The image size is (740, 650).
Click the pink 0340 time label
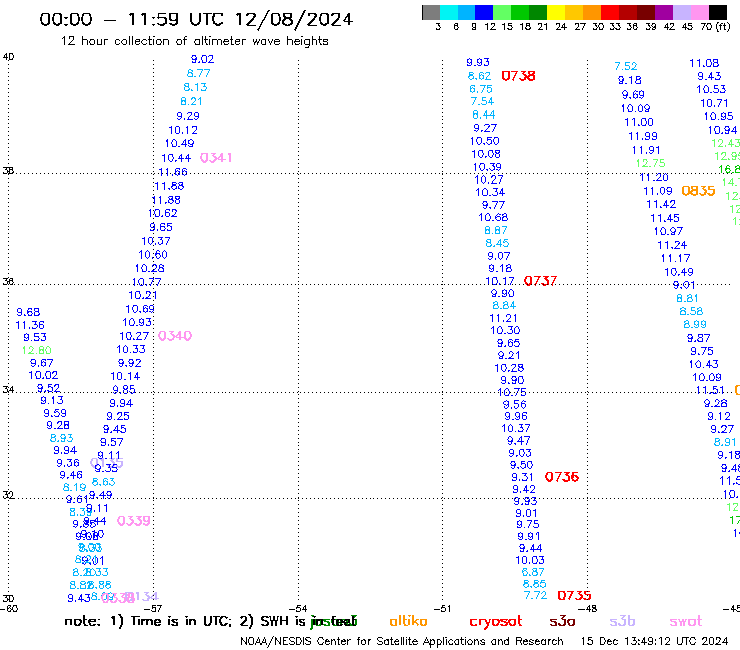pos(175,336)
